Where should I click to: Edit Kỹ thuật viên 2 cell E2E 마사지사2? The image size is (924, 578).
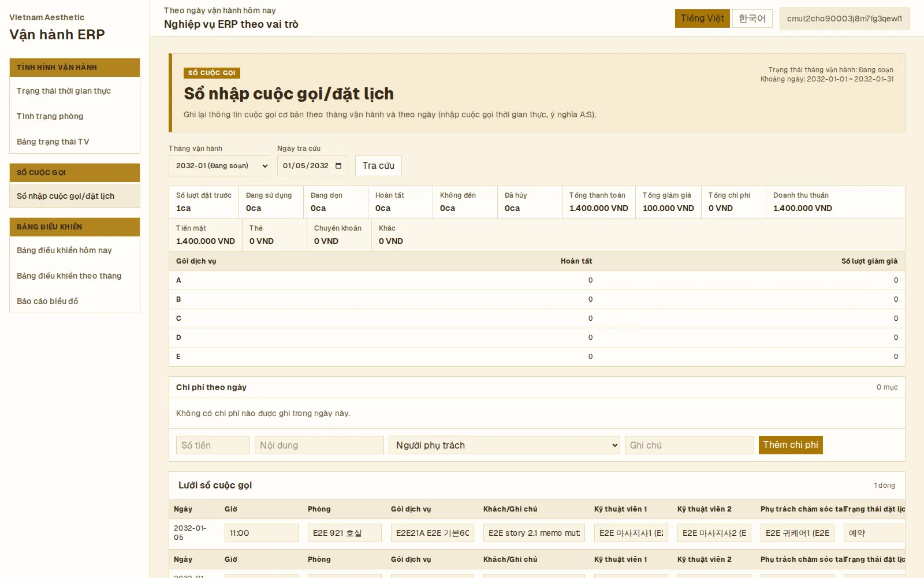point(714,533)
